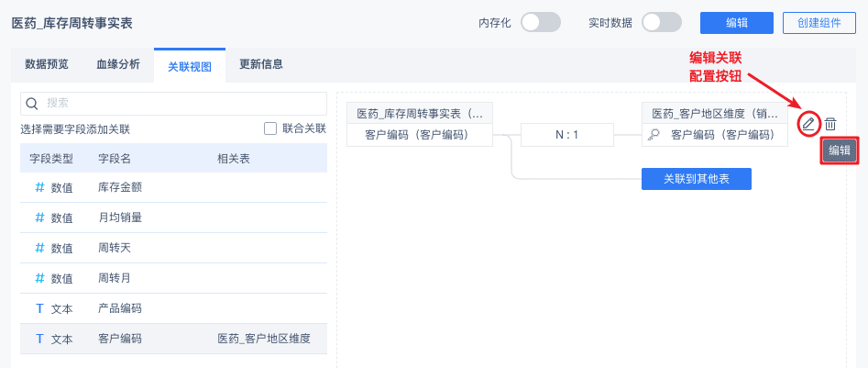Check the 联合关联 checkbox
Viewport: 868px width, 368px height.
(x=270, y=128)
